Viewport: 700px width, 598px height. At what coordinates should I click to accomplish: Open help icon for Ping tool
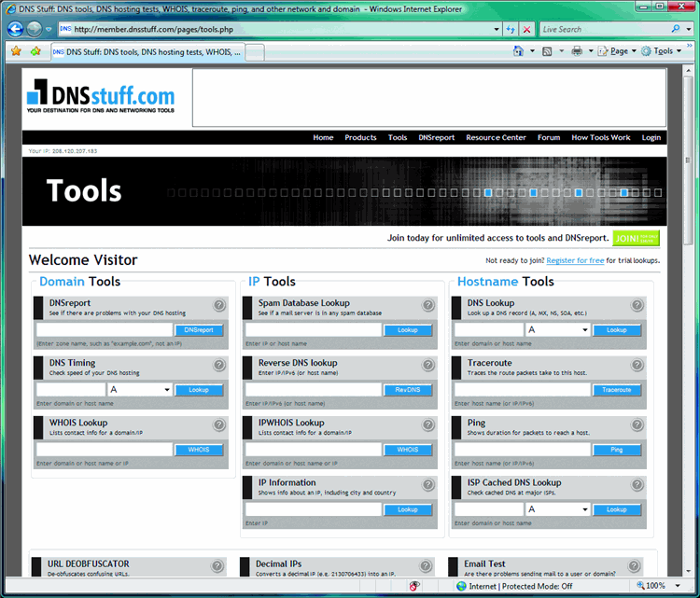click(637, 424)
